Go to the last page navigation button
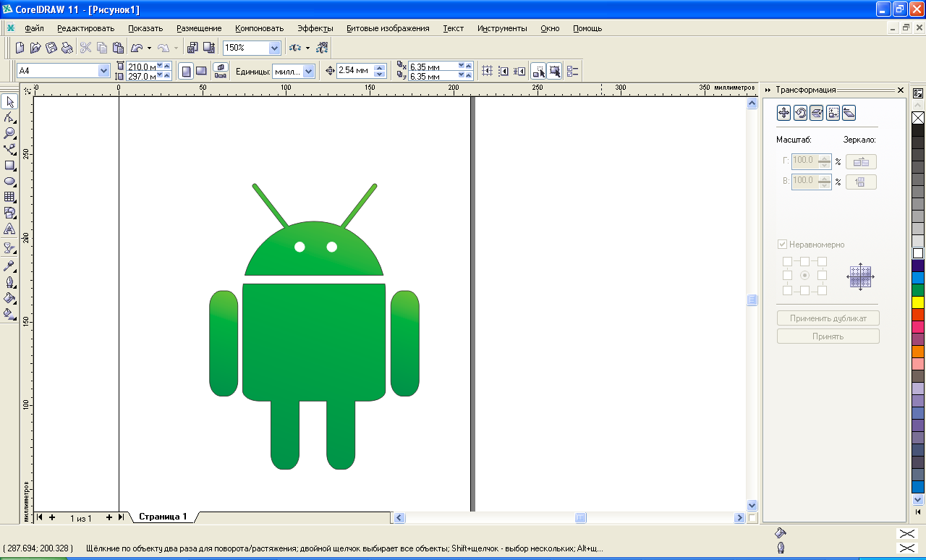 122,517
